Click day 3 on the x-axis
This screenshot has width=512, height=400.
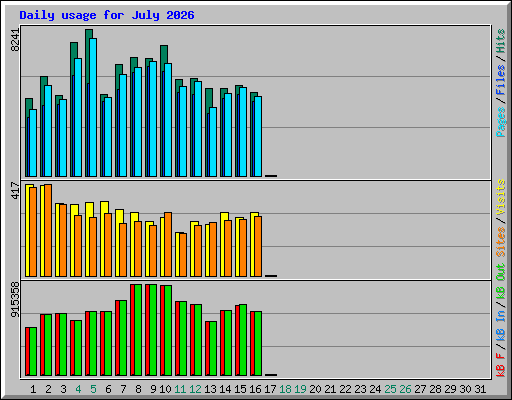[x=63, y=389]
